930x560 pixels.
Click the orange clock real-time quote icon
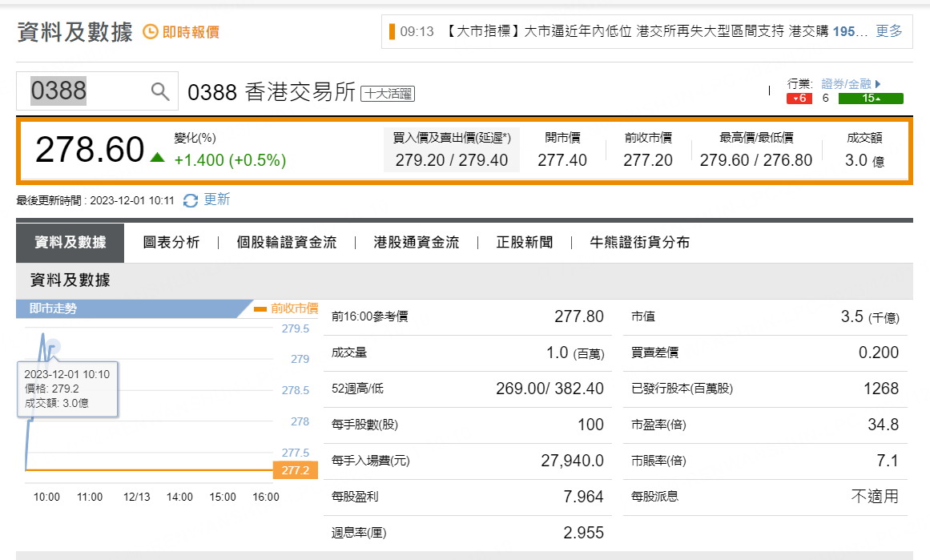pyautogui.click(x=151, y=31)
